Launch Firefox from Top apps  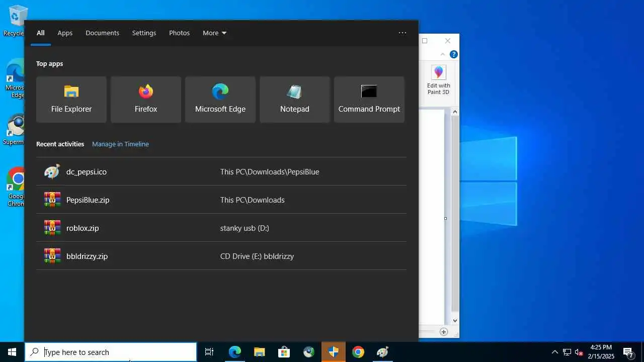tap(146, 100)
